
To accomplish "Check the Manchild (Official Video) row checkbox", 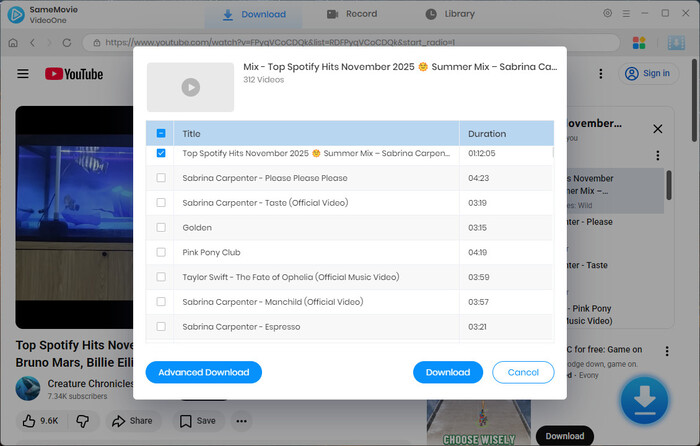I will 161,302.
